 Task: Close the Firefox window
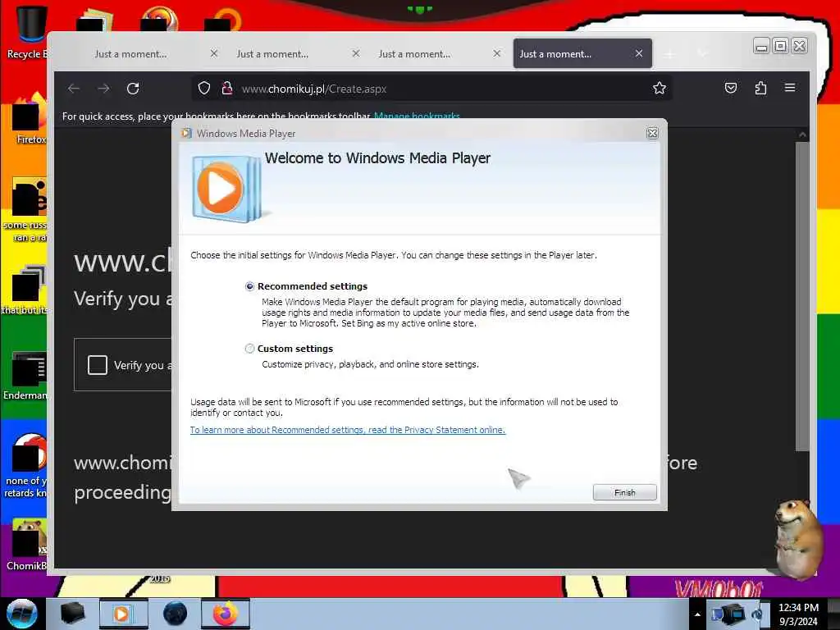799,46
